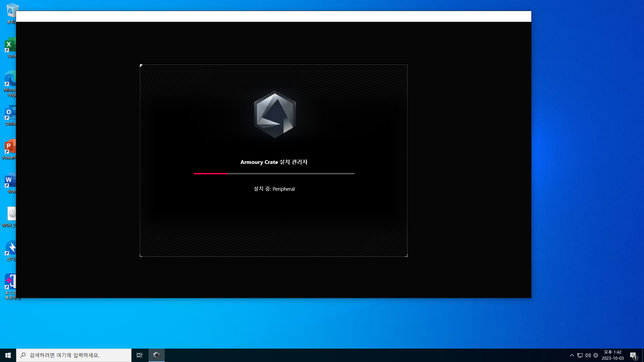Screen dimensions: 644x362
Task: Open the volume speaker tray icon
Action: (588, 355)
